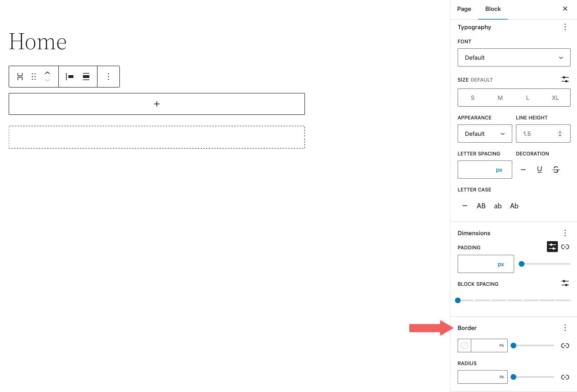Move the block up using the chevron
Screen dimensions: 577x392
coord(47,72)
